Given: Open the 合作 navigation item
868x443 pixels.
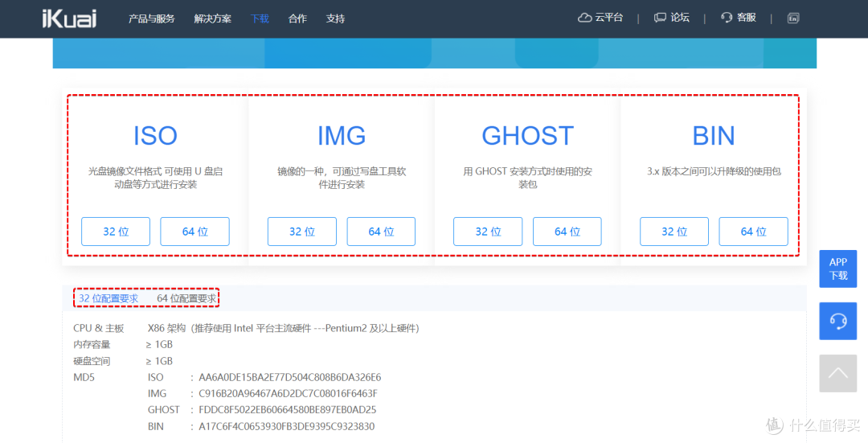Looking at the screenshot, I should (x=297, y=18).
